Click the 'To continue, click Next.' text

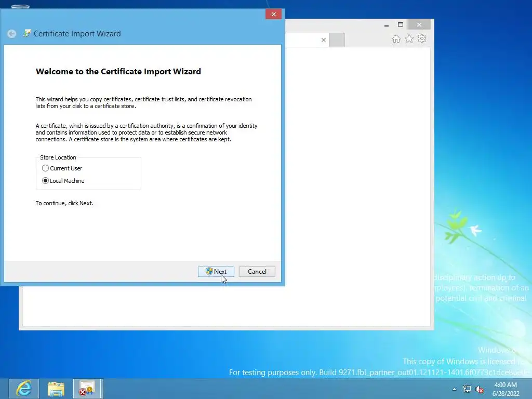pos(64,203)
